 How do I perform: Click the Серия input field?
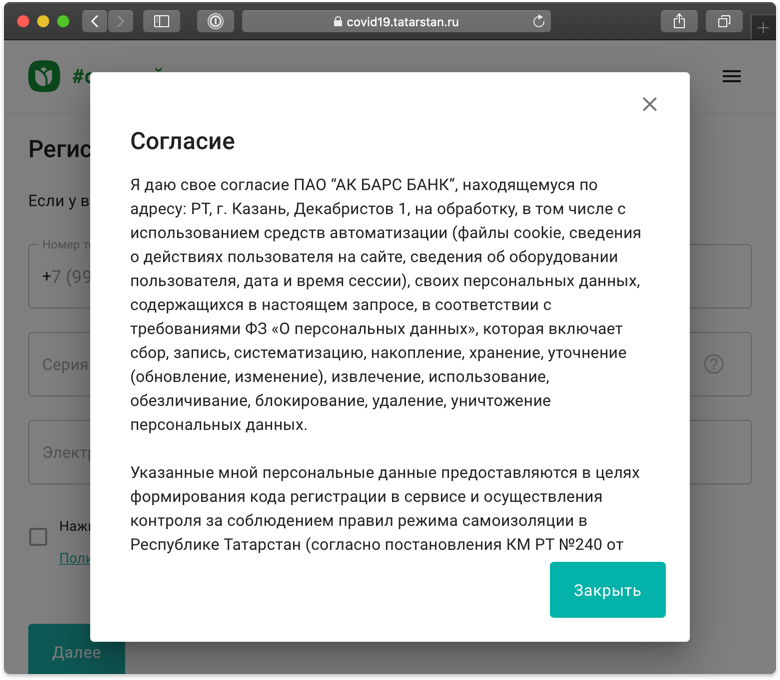click(x=60, y=365)
